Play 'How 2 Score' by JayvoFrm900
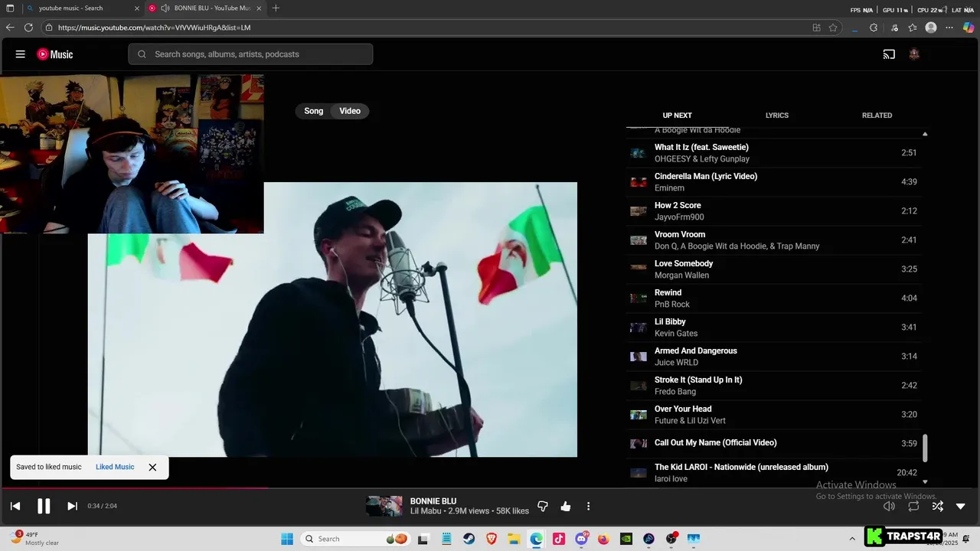 click(x=773, y=211)
